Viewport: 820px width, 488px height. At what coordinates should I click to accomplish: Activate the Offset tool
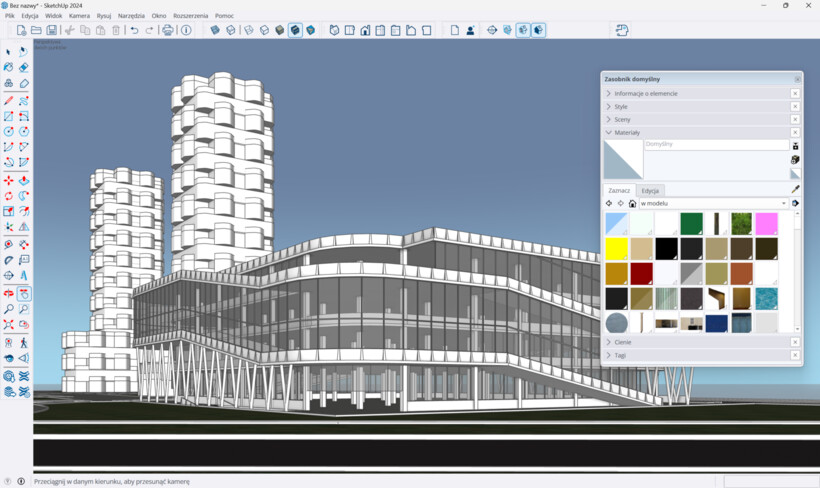(x=24, y=211)
